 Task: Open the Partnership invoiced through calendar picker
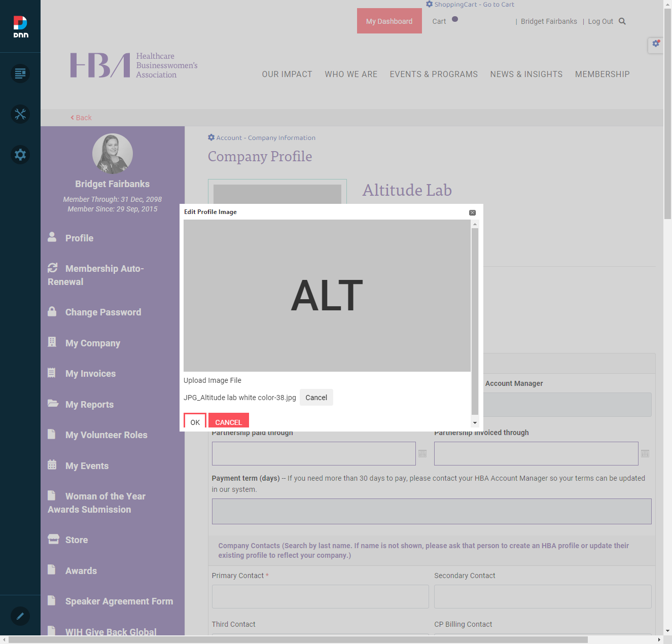click(645, 453)
